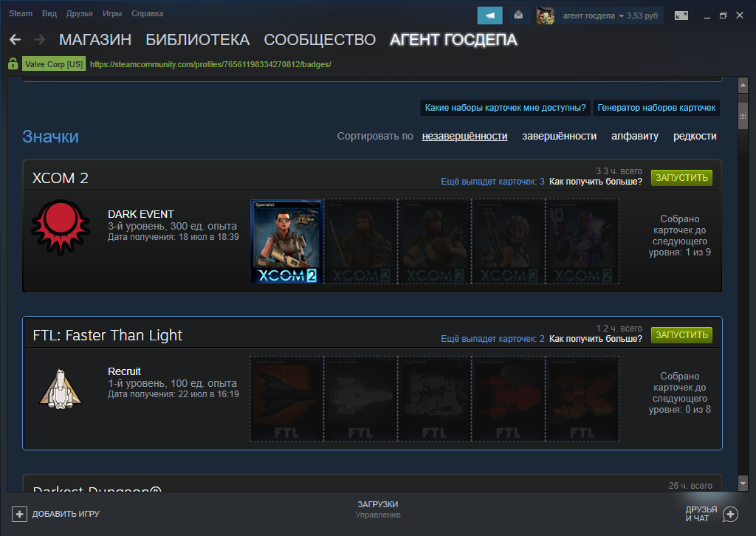Click the vertical scrollbar thumb
The height and width of the screenshot is (536, 756).
(x=743, y=116)
